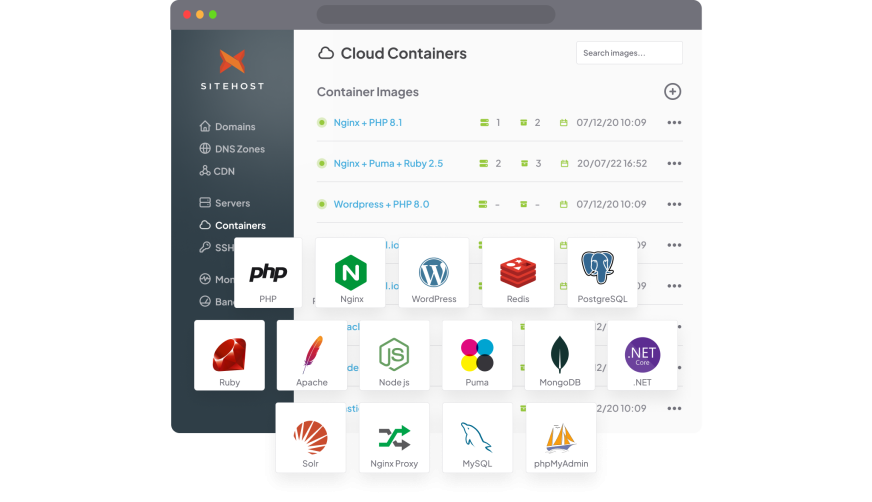Image resolution: width=872 pixels, height=502 pixels.
Task: Select the Nginx image tile
Action: (351, 273)
